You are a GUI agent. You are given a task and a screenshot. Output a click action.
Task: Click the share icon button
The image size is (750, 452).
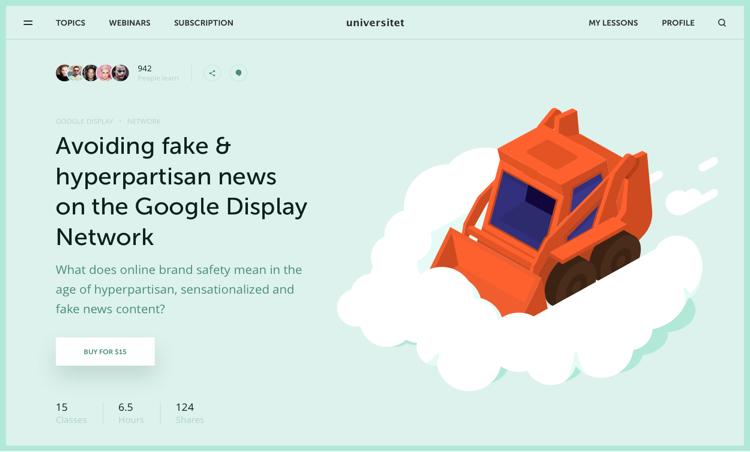(212, 73)
